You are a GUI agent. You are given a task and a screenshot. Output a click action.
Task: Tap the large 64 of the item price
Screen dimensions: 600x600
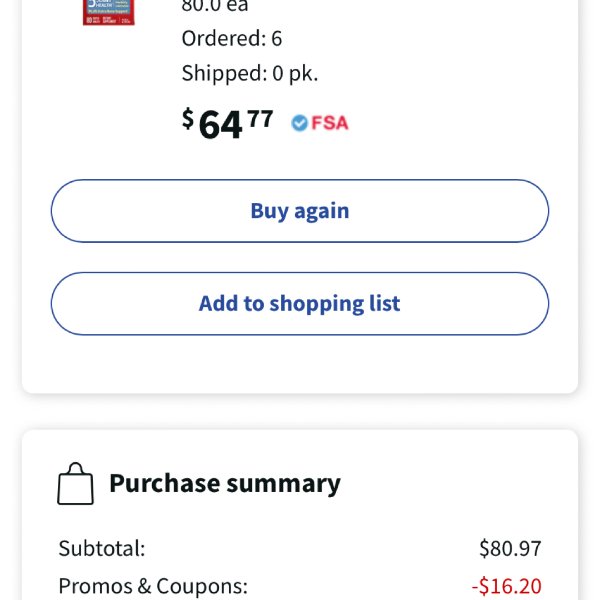point(220,125)
